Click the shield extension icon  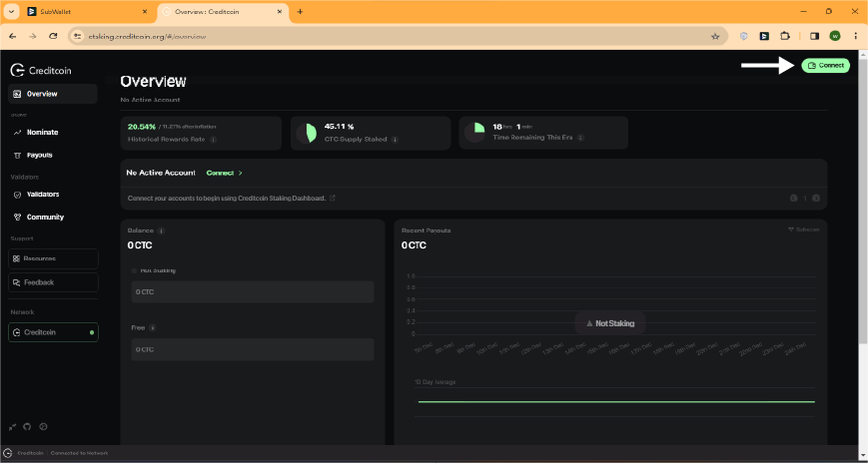tap(744, 36)
